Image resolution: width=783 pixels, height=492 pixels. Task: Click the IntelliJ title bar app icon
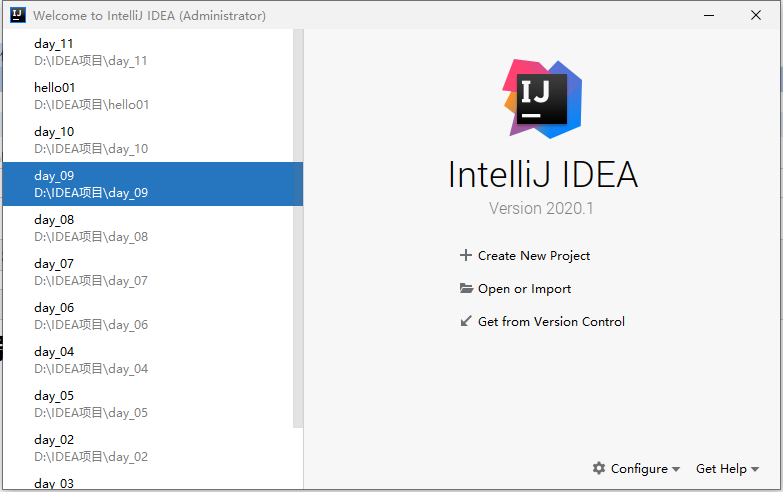(x=17, y=15)
